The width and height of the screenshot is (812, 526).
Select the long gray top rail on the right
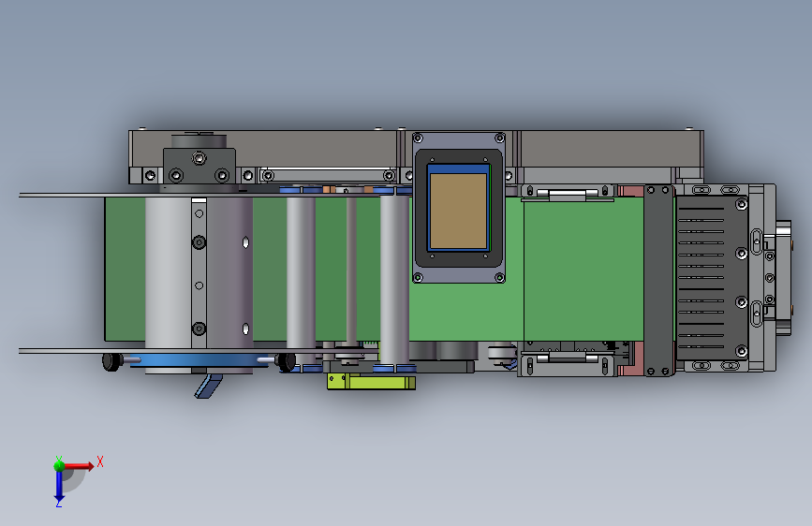click(x=610, y=149)
